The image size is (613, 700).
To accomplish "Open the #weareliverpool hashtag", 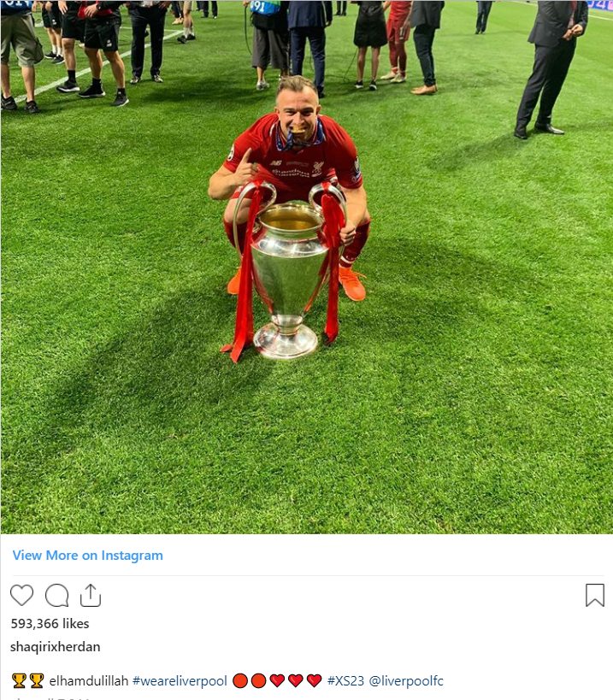I will (x=180, y=681).
